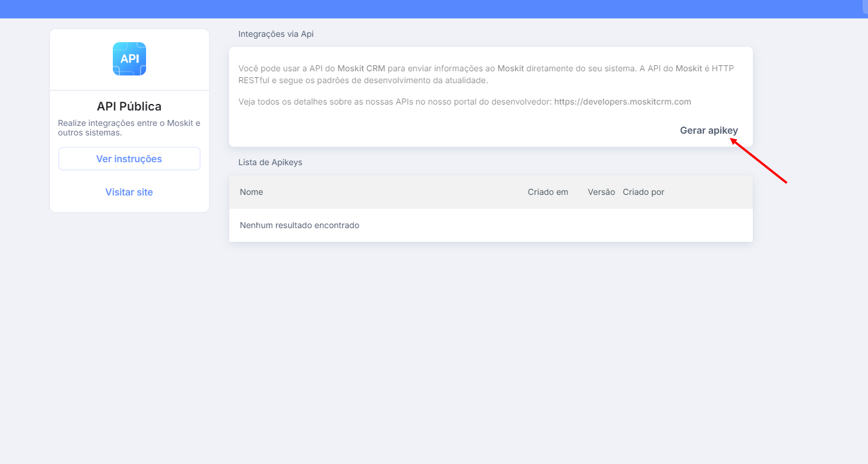Screen dimensions: 868x464
Task: Click the 'Realize integrações' description text
Action: coord(129,128)
